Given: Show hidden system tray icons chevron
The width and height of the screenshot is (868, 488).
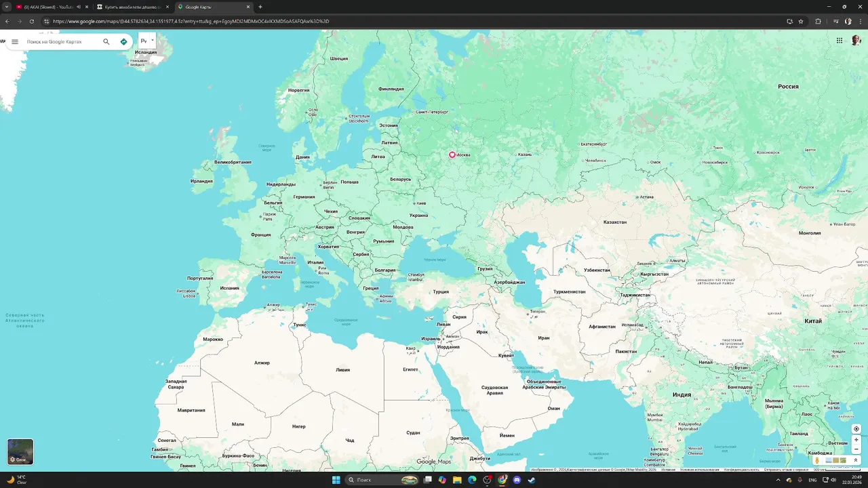Looking at the screenshot, I should click(778, 480).
